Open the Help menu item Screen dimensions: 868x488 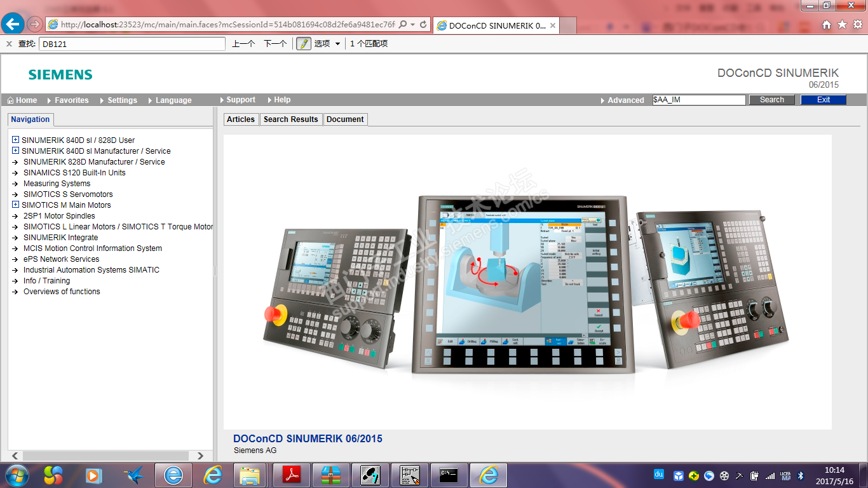pos(279,100)
